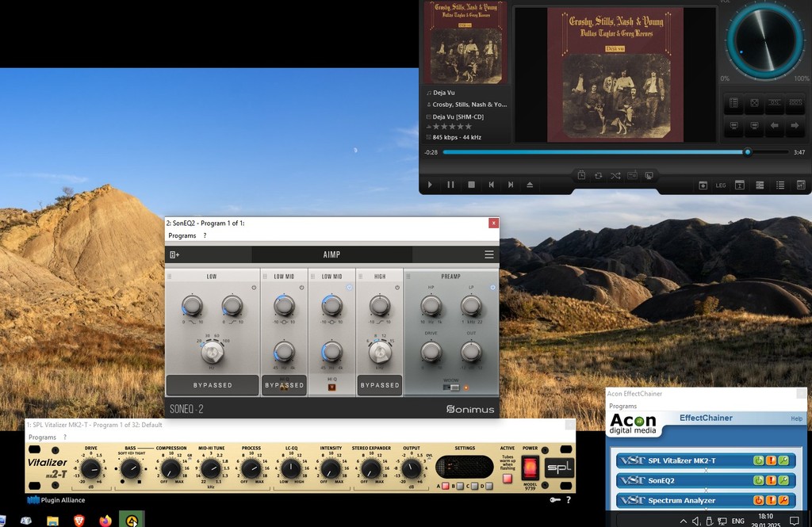Click the LEG button in AIMP
The width and height of the screenshot is (812, 527).
721,185
